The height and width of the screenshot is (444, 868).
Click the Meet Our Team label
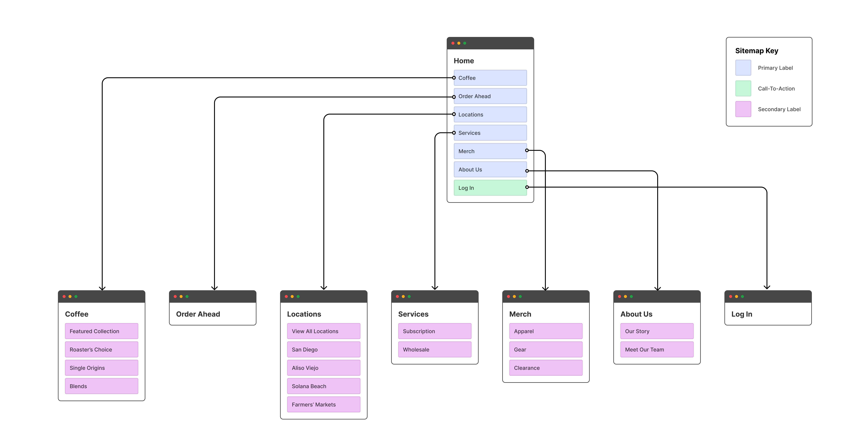point(657,350)
